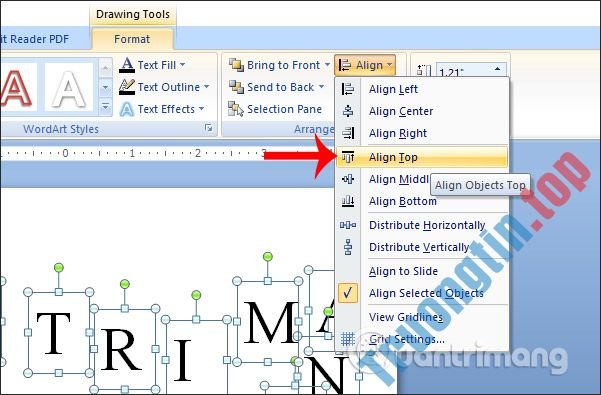Click the Text Fill letter A icon

click(x=126, y=65)
